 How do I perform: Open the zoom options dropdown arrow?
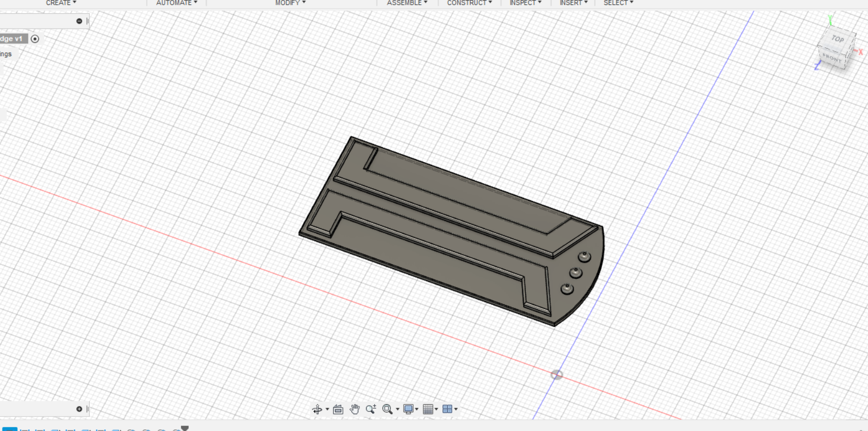397,409
